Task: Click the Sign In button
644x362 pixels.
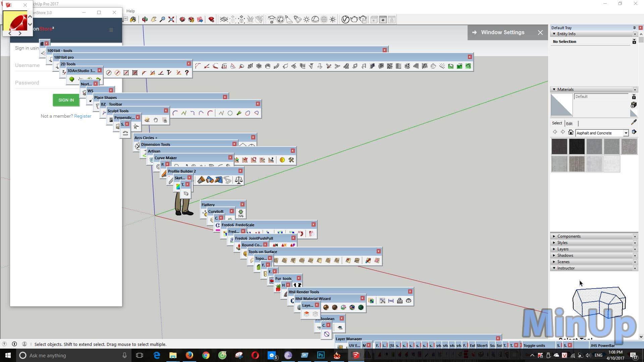Action: (65, 100)
